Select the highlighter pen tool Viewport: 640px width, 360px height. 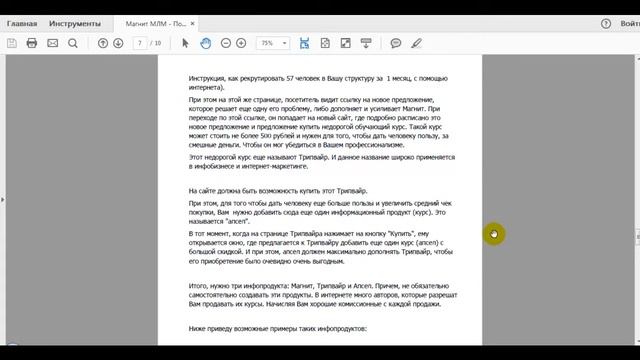tap(416, 43)
